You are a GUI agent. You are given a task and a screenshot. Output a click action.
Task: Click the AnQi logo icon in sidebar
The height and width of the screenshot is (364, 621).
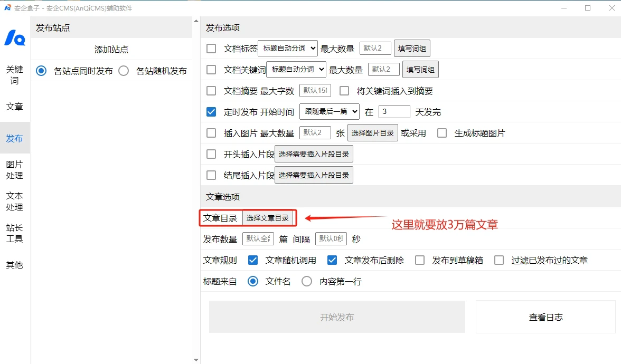tap(15, 37)
